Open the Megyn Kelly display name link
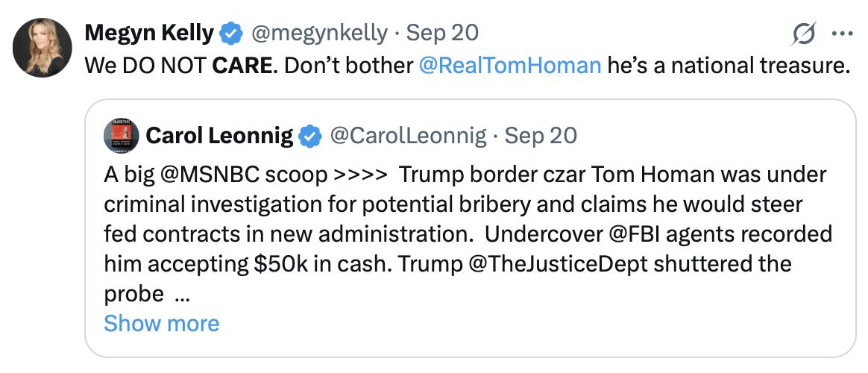This screenshot has height=373, width=868. pos(149,34)
